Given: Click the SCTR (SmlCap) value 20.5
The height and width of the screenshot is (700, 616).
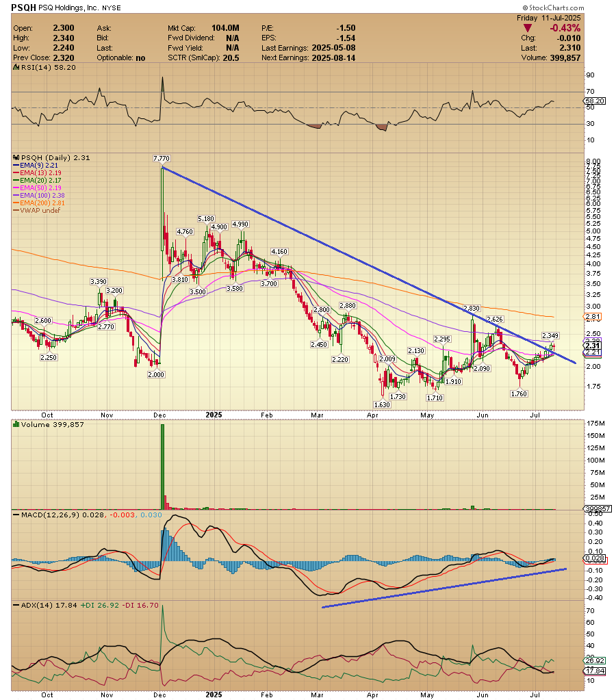Looking at the screenshot, I should (x=231, y=57).
